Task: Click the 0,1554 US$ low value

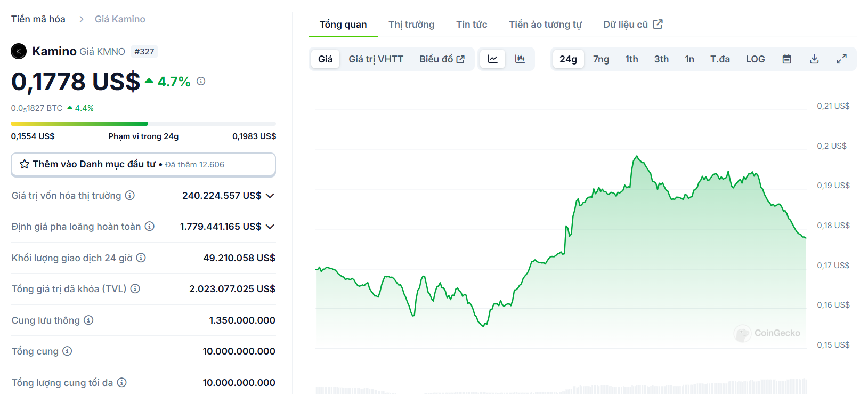Action: click(x=33, y=136)
